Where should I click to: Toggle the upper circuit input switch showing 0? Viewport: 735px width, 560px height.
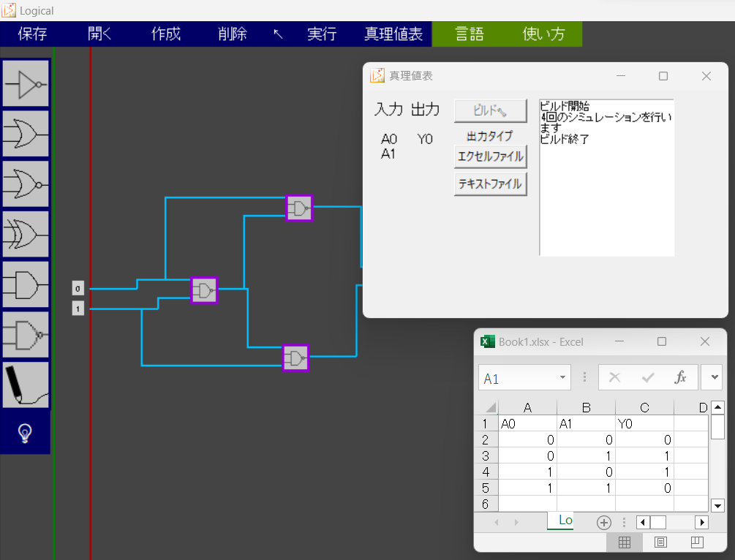click(x=77, y=287)
